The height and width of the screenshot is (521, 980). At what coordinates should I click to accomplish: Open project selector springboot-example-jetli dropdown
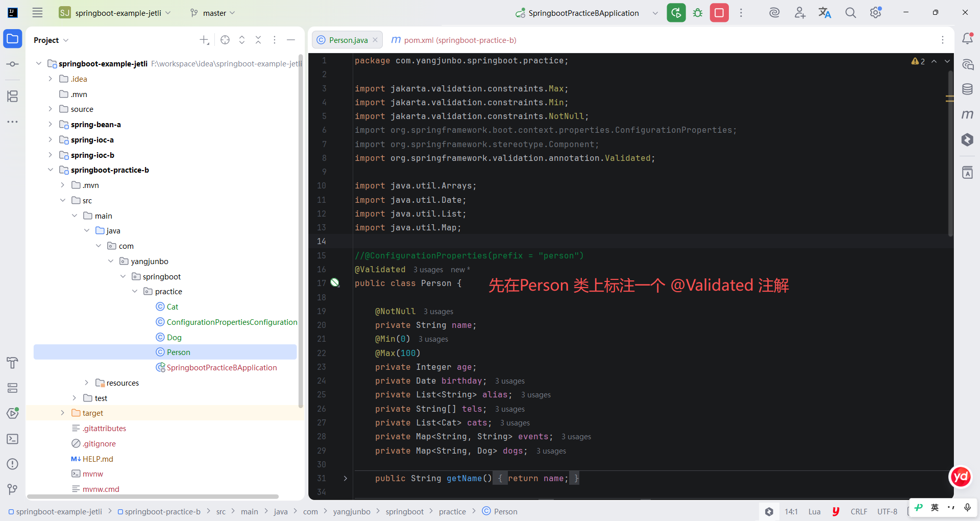click(115, 13)
